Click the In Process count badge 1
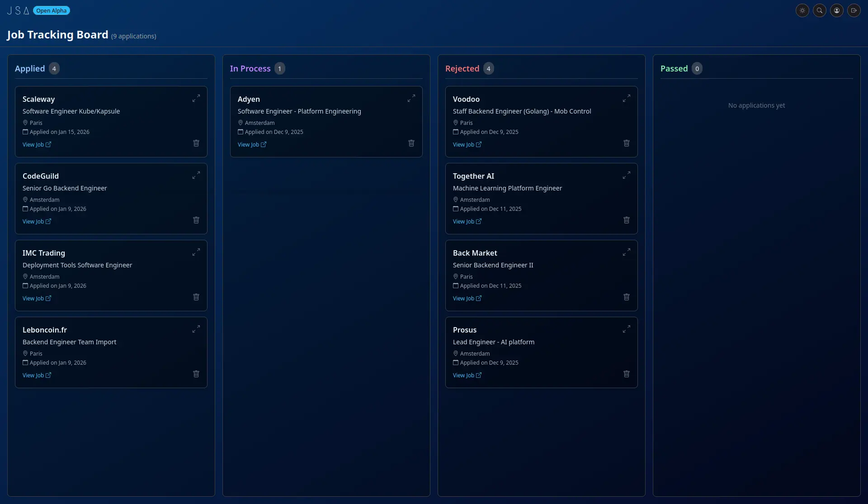The image size is (868, 504). pyautogui.click(x=280, y=68)
